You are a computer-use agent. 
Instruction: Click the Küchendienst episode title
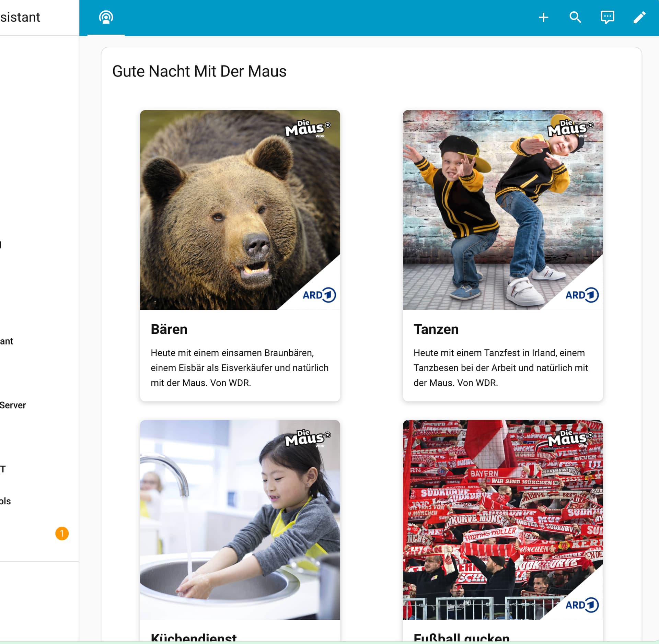[194, 637]
